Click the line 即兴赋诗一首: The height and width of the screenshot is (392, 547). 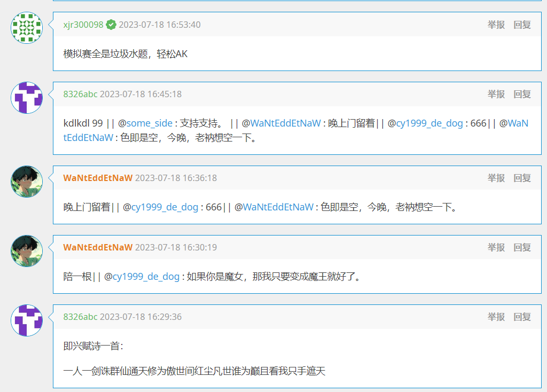93,346
